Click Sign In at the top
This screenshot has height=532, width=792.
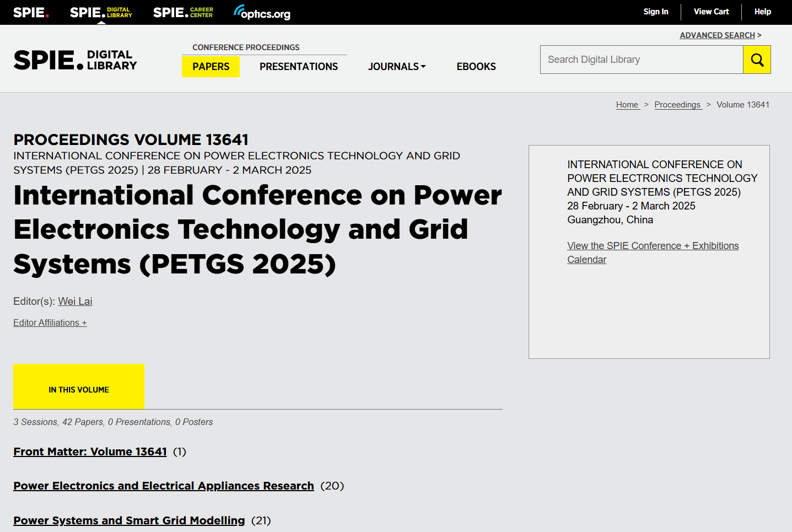click(656, 12)
